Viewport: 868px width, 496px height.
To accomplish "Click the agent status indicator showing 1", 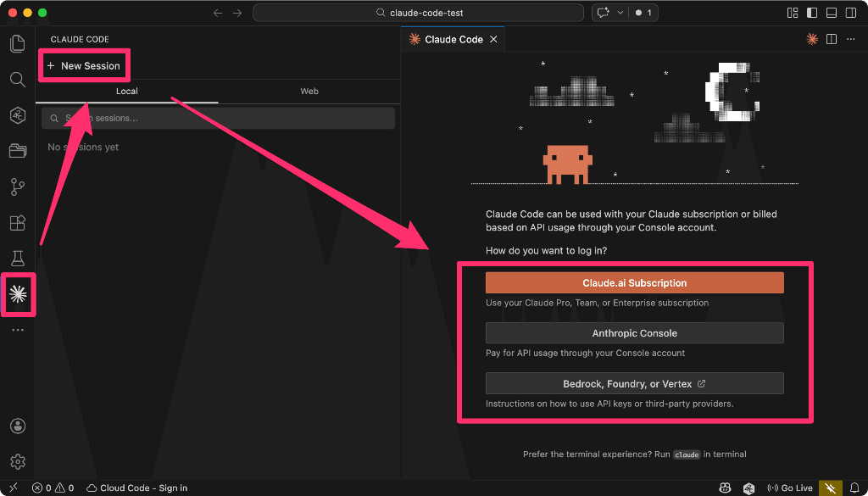I will (643, 13).
